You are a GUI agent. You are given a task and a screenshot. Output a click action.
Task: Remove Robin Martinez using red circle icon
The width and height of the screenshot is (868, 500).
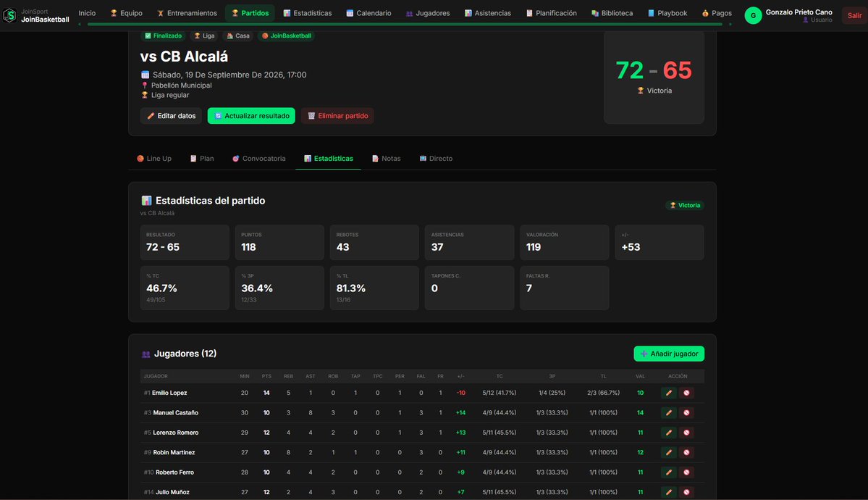click(x=686, y=452)
